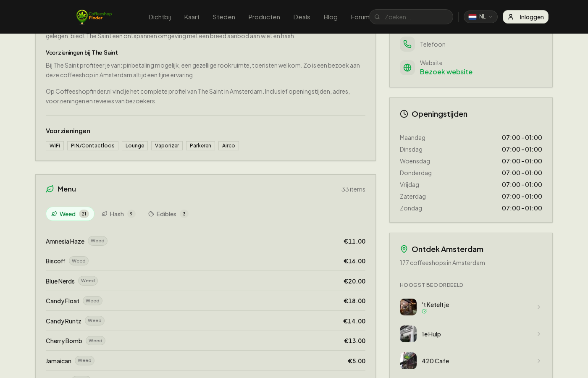Viewport: 588px width, 378px height.
Task: Click the 420 Cafe thumbnail image
Action: click(x=408, y=361)
